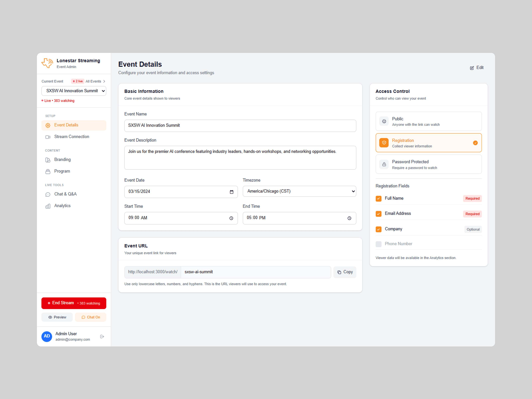This screenshot has height=399, width=532.
Task: Copy the event URL
Action: pyautogui.click(x=345, y=272)
